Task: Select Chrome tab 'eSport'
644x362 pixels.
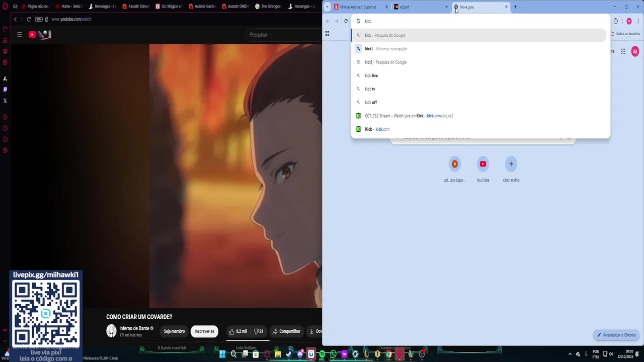Action: point(421,7)
